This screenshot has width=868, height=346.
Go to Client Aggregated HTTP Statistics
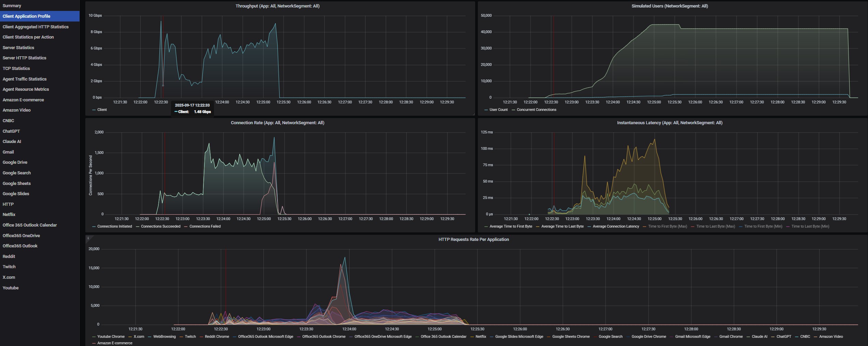coord(35,27)
